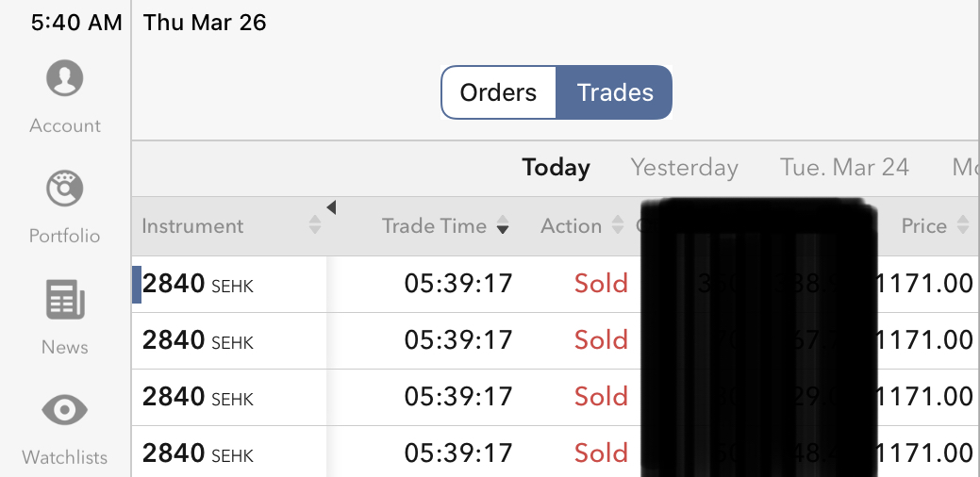Viewport: 980px width, 477px height.
Task: Tap the 5:40 AM status bar clock
Action: tap(75, 23)
